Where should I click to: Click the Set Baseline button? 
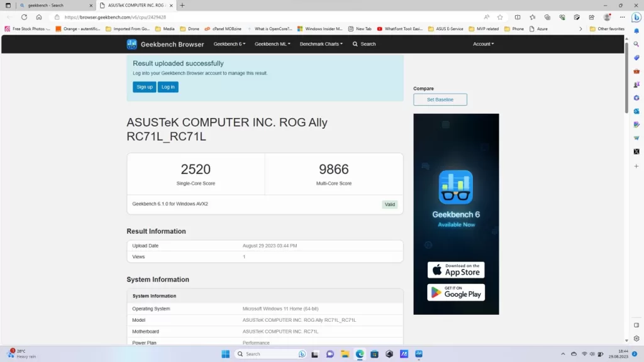[440, 100]
